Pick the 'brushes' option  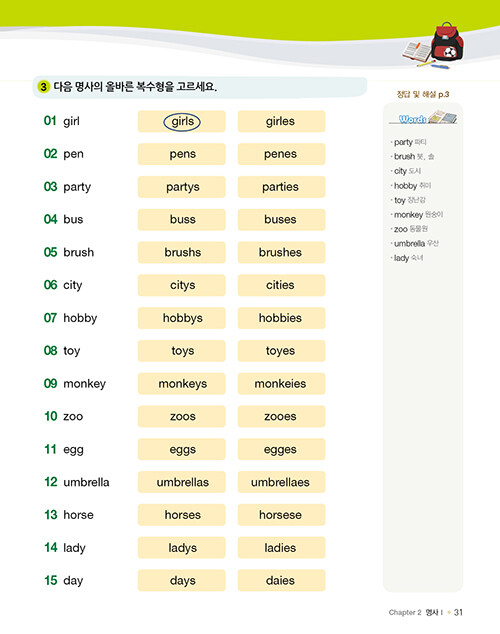(281, 252)
